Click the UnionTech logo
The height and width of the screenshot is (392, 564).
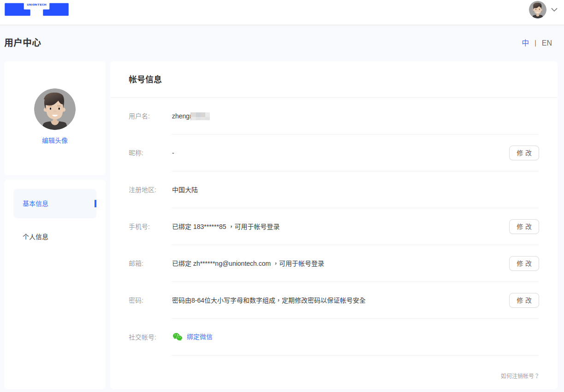[36, 9]
